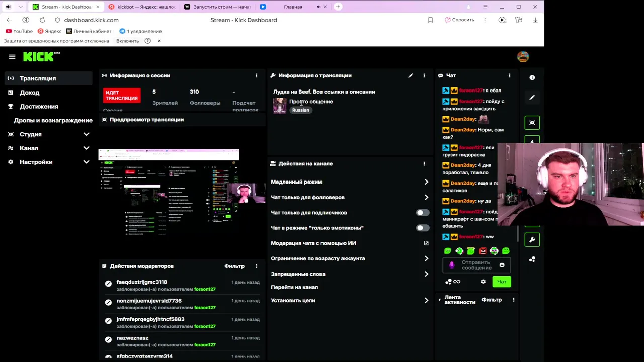The width and height of the screenshot is (644, 362).
Task: Click username nonzmijuemujevrsld7736 in moderator list
Action: tap(149, 301)
